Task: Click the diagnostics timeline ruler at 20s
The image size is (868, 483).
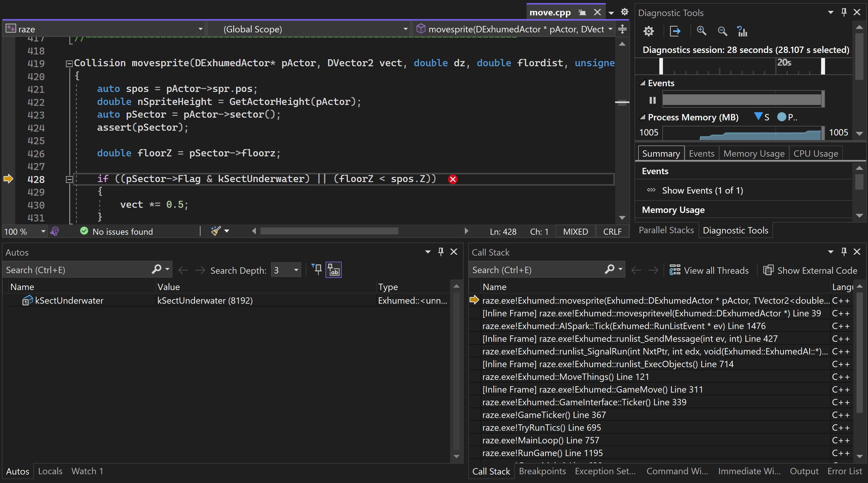Action: click(x=783, y=63)
